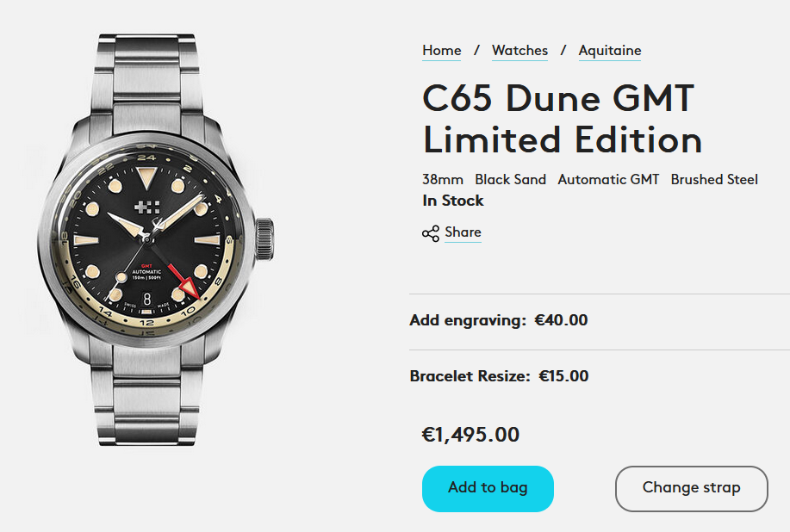Click the date window on the dial

[x=146, y=299]
